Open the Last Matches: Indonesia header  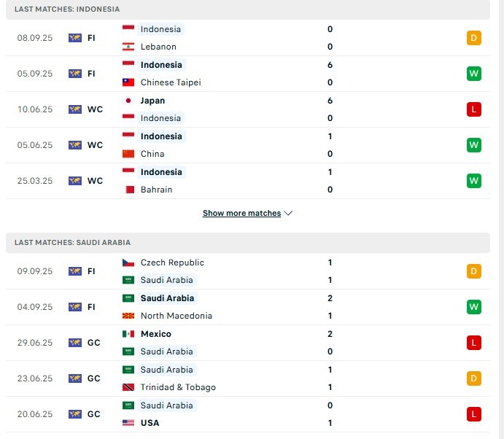[67, 9]
